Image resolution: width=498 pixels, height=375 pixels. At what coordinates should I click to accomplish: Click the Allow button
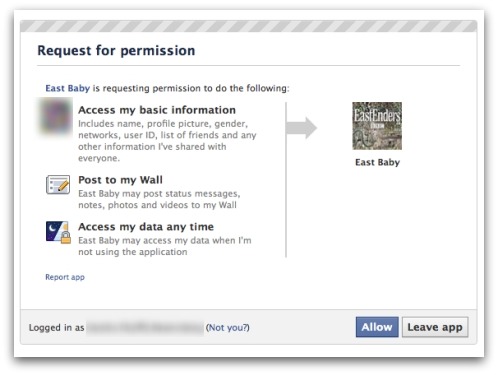[377, 327]
